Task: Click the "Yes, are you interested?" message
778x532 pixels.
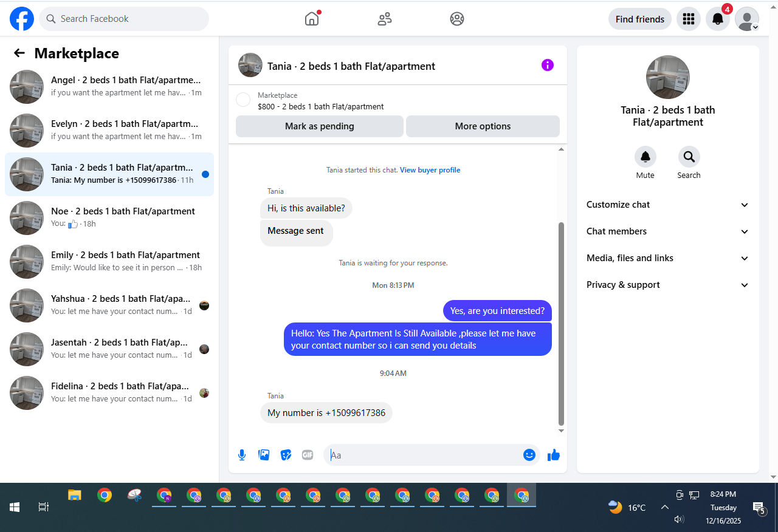Action: click(x=497, y=311)
